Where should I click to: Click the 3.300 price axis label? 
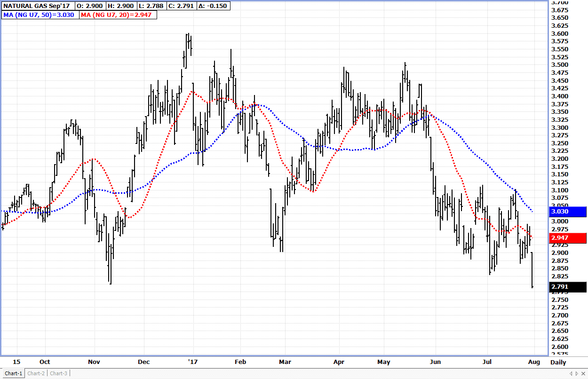[x=559, y=127]
